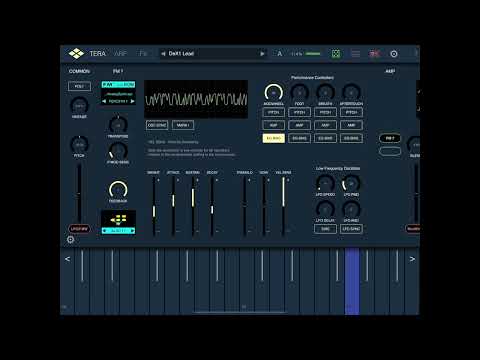Click the POLY button

[x=79, y=86]
